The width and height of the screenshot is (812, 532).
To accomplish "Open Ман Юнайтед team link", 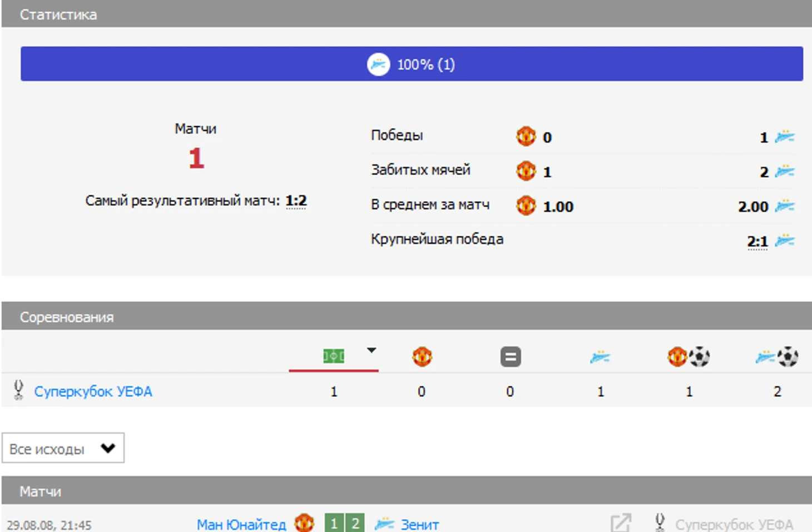I will click(241, 524).
